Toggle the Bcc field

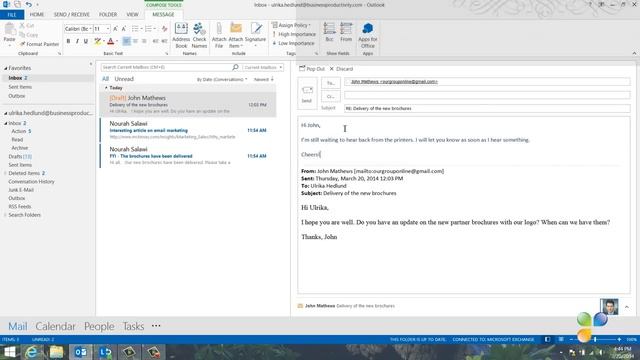[329, 33]
